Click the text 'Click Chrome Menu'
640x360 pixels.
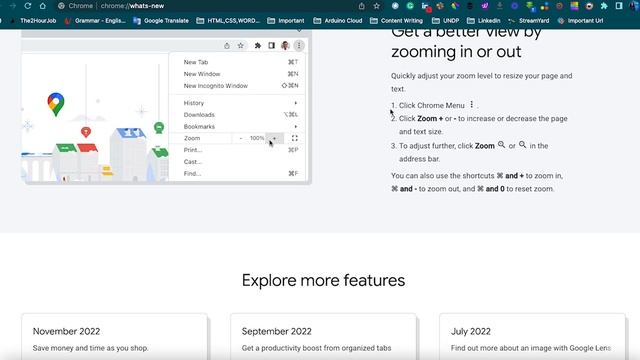tap(431, 105)
